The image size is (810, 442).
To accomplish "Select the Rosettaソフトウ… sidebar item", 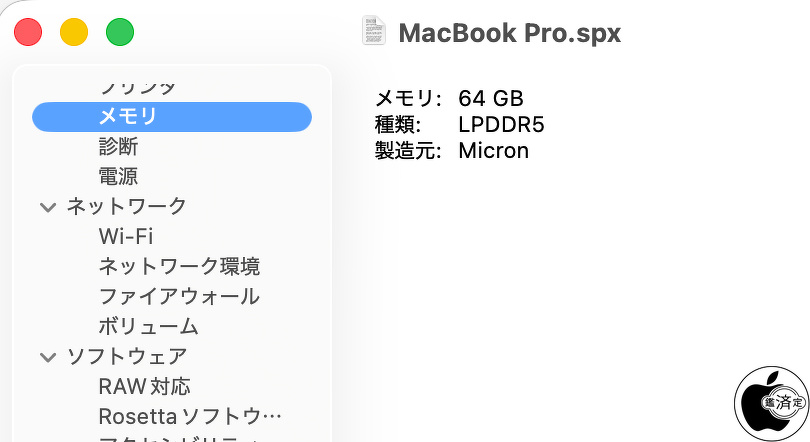I will pyautogui.click(x=190, y=416).
